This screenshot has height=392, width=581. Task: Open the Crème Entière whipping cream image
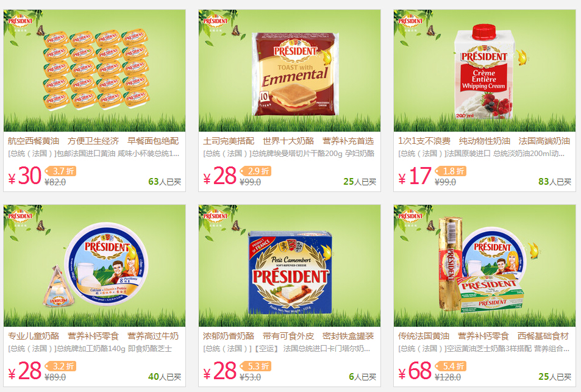(484, 70)
